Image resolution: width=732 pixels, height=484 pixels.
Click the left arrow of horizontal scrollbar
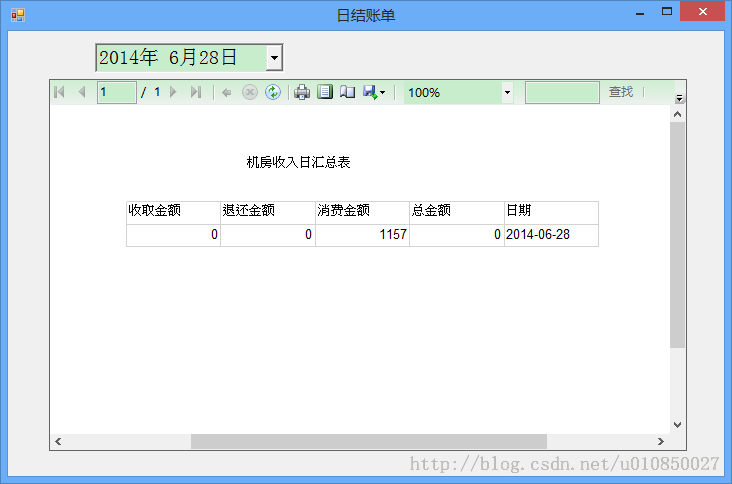coord(58,442)
